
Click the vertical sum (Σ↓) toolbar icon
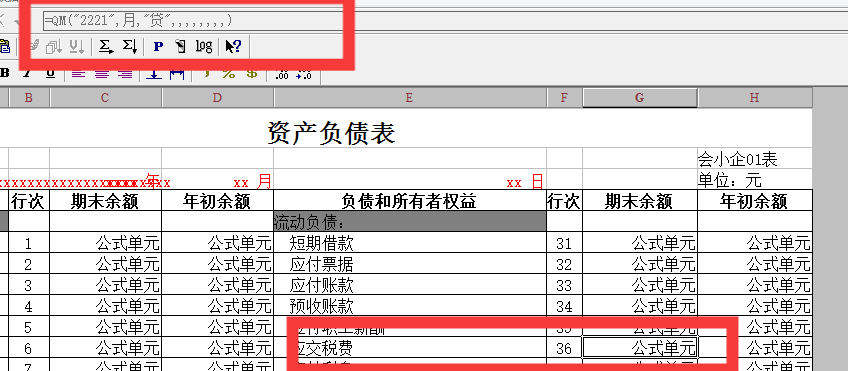click(x=130, y=47)
